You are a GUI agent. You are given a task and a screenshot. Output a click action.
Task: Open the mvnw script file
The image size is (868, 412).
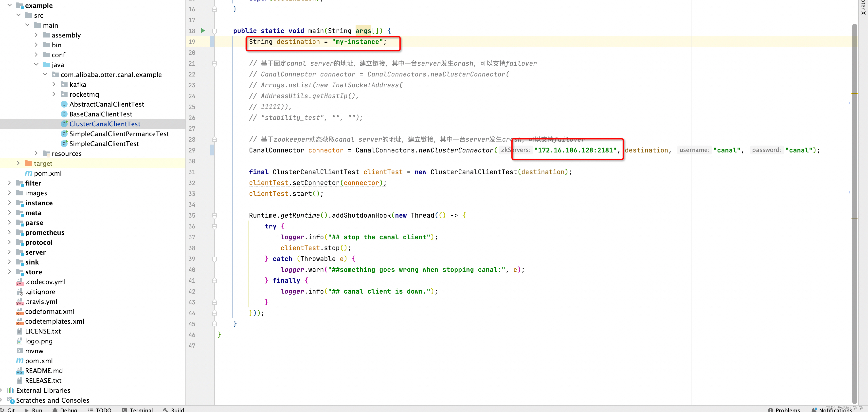click(x=34, y=351)
